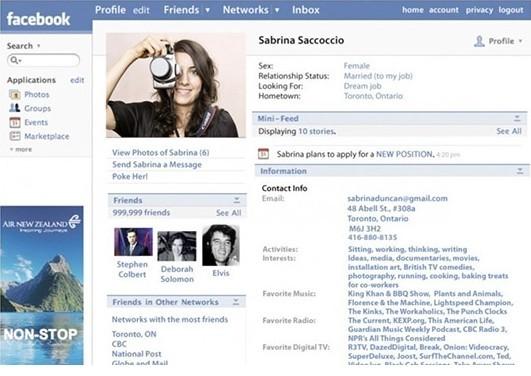Click the Profile silhouette icon beside name
This screenshot has width=531, height=376.
tap(479, 41)
